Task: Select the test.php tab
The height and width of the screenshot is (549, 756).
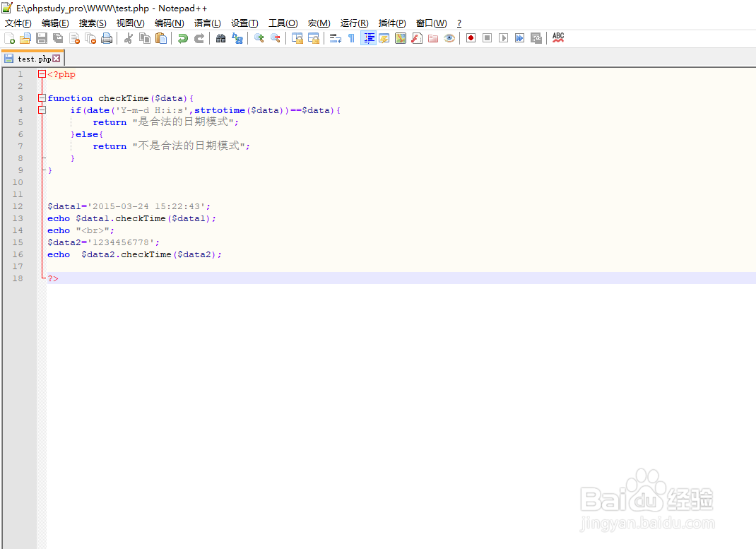Action: (x=33, y=59)
